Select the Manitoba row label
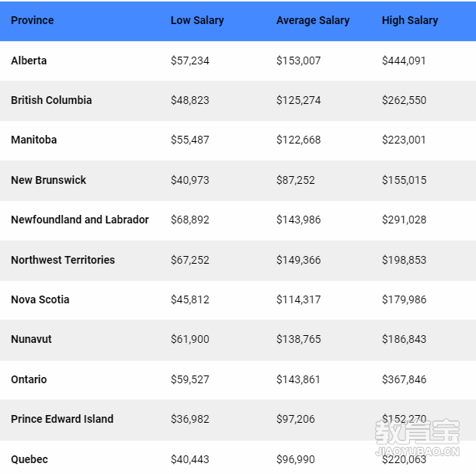Image resolution: width=476 pixels, height=474 pixels. [x=33, y=140]
